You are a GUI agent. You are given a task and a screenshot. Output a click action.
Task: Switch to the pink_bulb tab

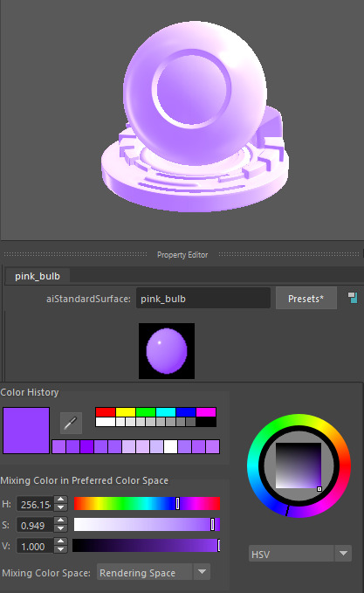[x=38, y=276]
